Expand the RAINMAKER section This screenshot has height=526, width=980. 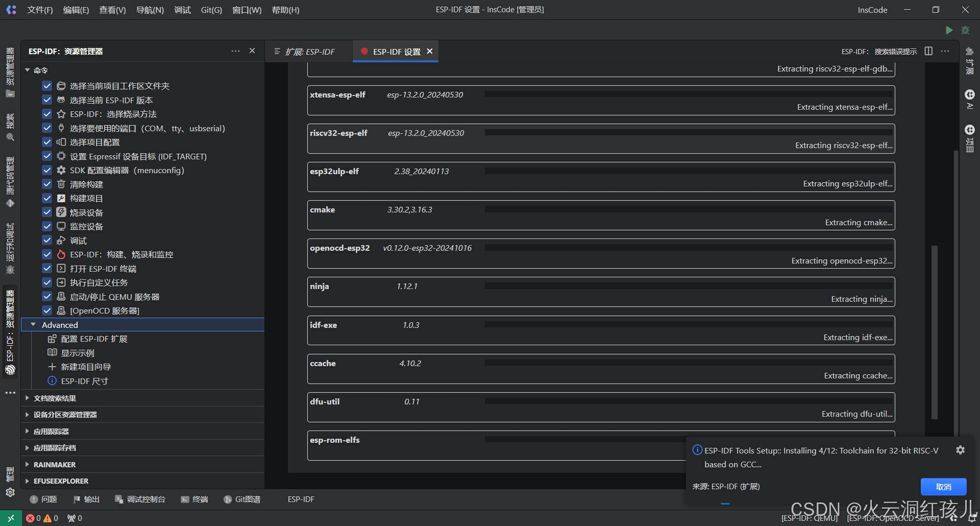point(142,465)
